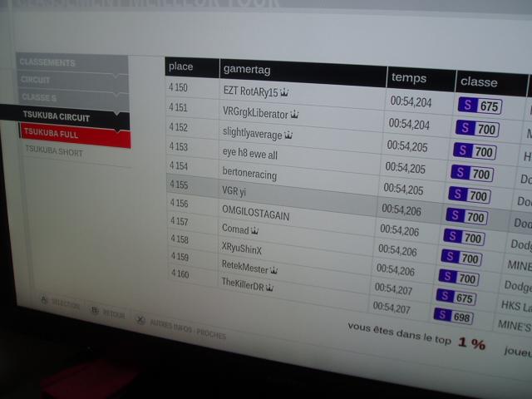Click the crown icon next to Comad
Screen dimensions: 532x399
tap(254, 230)
